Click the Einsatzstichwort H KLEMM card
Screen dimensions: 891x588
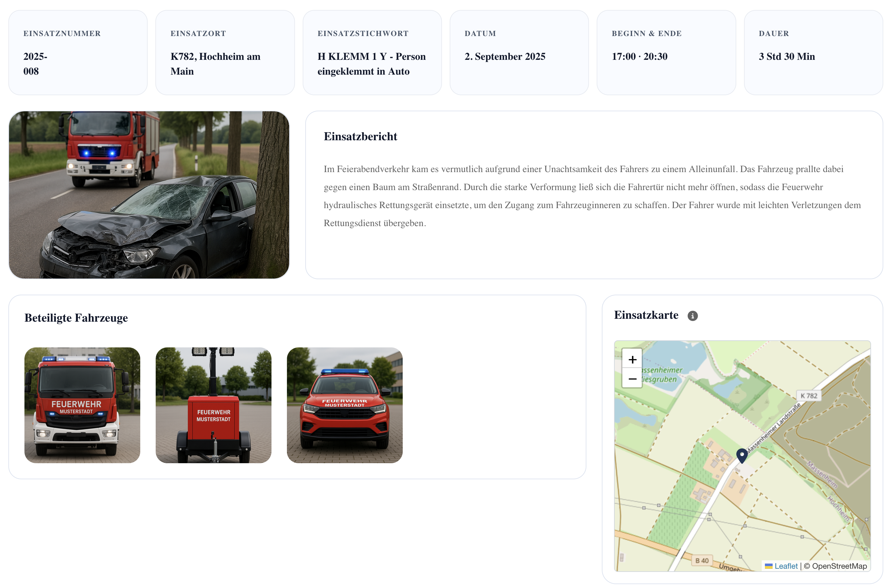click(x=372, y=52)
